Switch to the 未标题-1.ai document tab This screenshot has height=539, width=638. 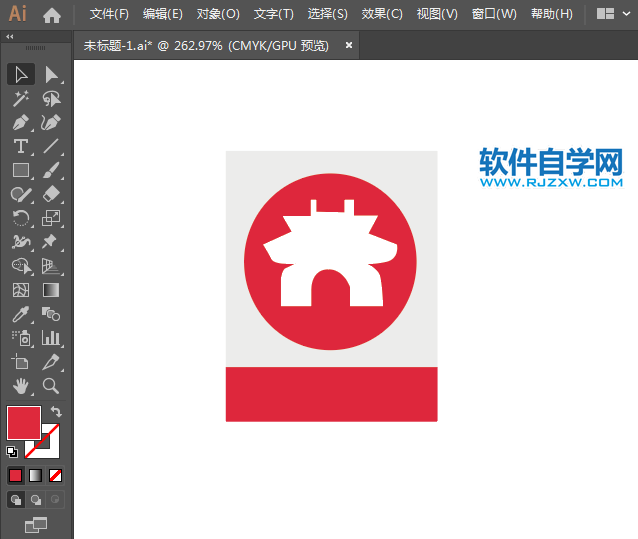(x=206, y=46)
